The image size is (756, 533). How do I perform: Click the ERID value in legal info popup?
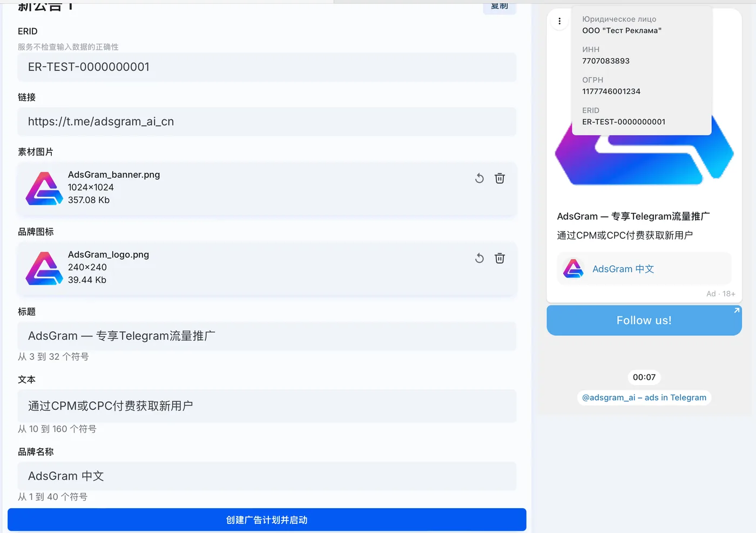624,122
